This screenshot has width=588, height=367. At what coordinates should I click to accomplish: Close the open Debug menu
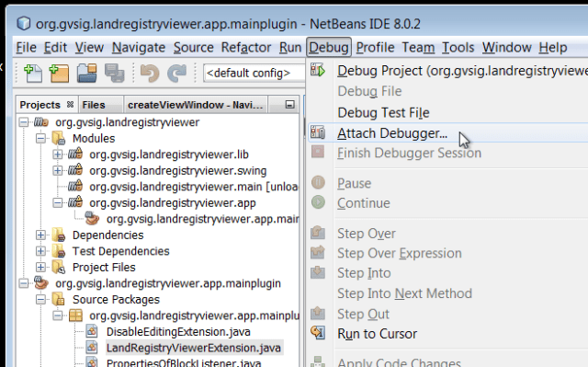pyautogui.click(x=329, y=48)
